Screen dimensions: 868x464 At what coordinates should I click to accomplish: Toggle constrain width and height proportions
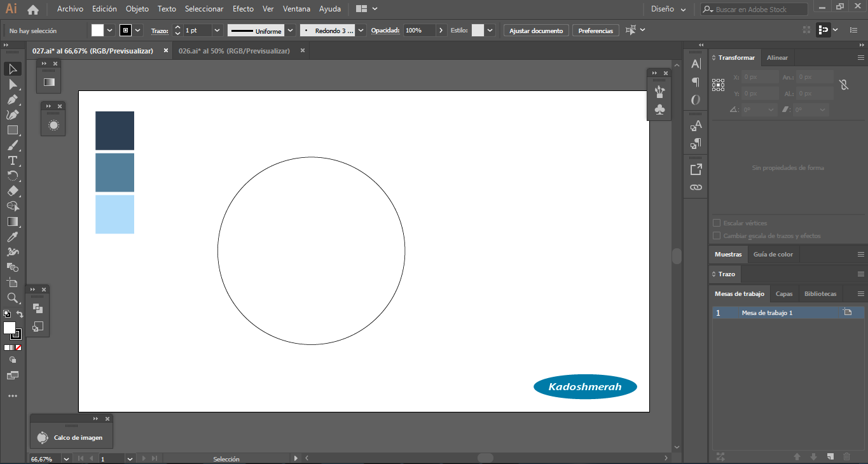click(844, 85)
